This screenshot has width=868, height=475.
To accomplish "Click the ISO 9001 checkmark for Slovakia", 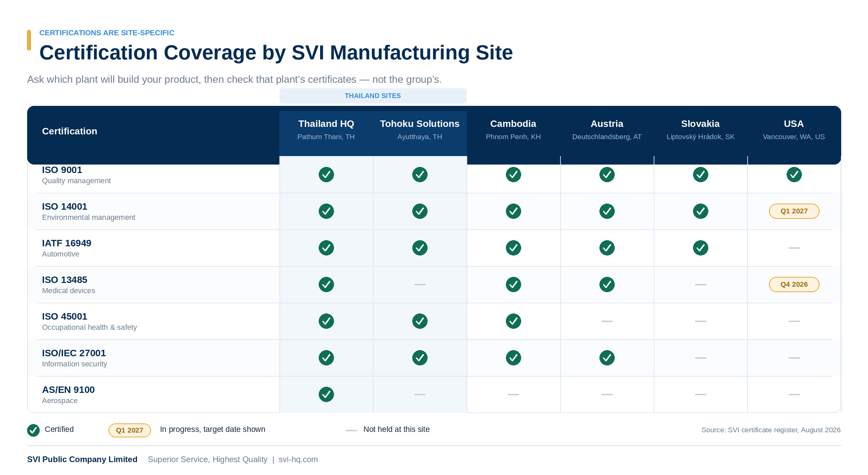I will pos(701,175).
